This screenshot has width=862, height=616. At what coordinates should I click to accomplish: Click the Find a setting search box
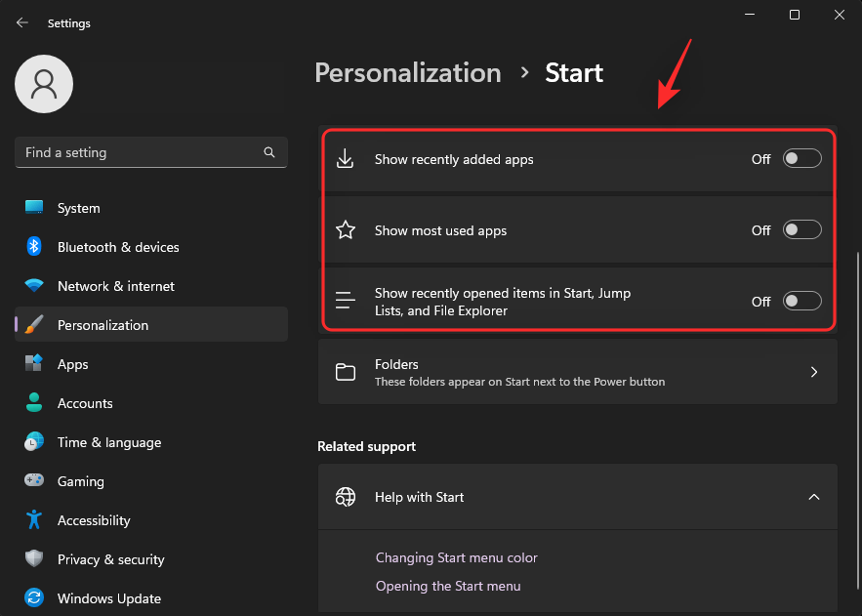coord(137,152)
